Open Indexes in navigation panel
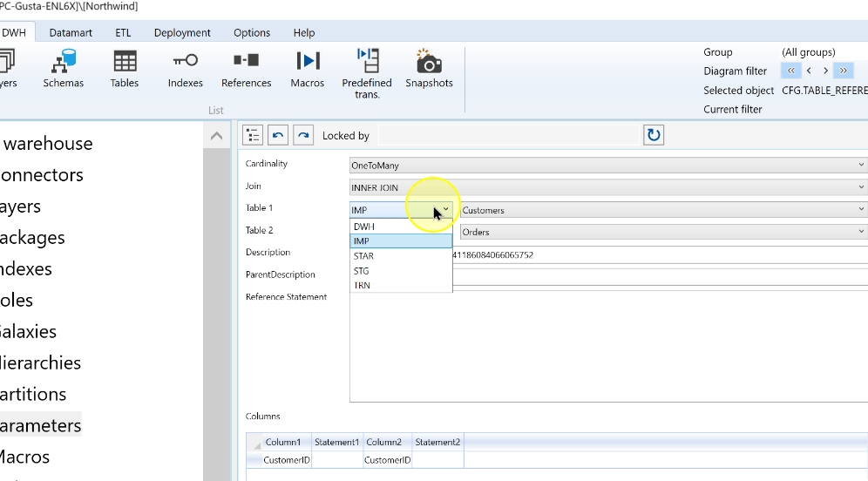868x481 pixels. (x=26, y=269)
